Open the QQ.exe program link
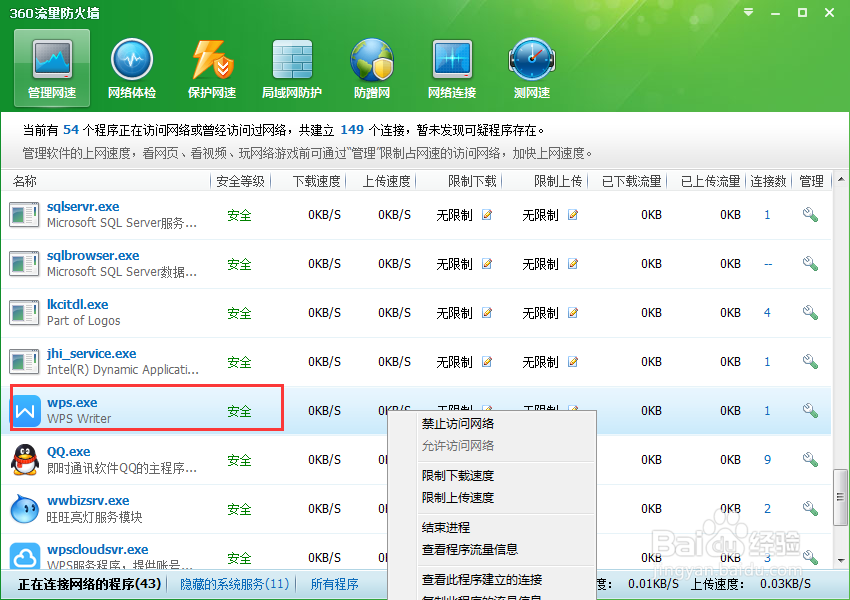 (x=68, y=451)
